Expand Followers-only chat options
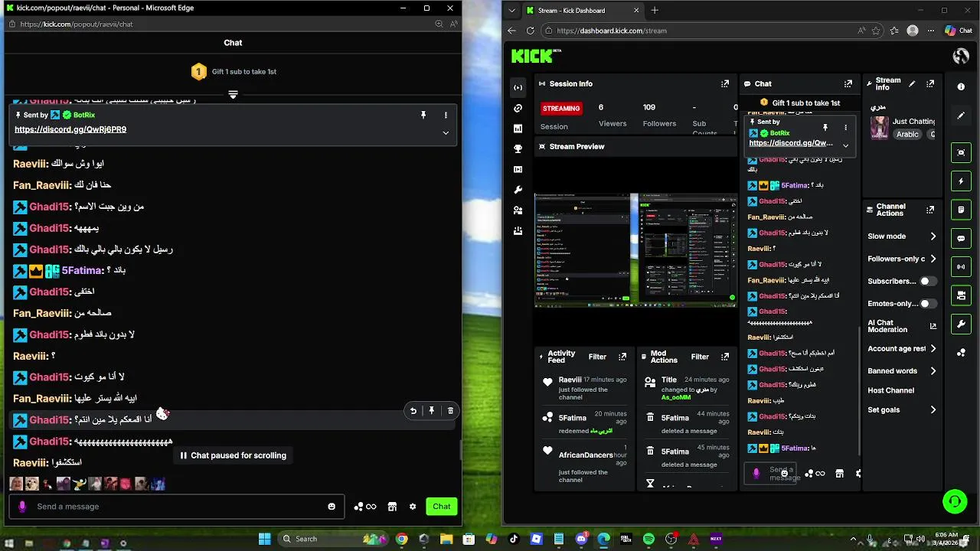This screenshot has width=980, height=551. 933,259
